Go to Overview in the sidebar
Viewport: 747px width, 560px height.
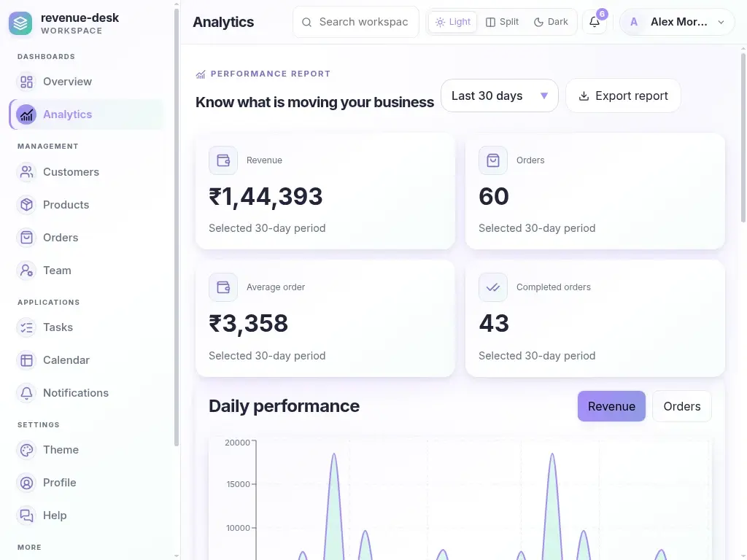click(x=86, y=82)
